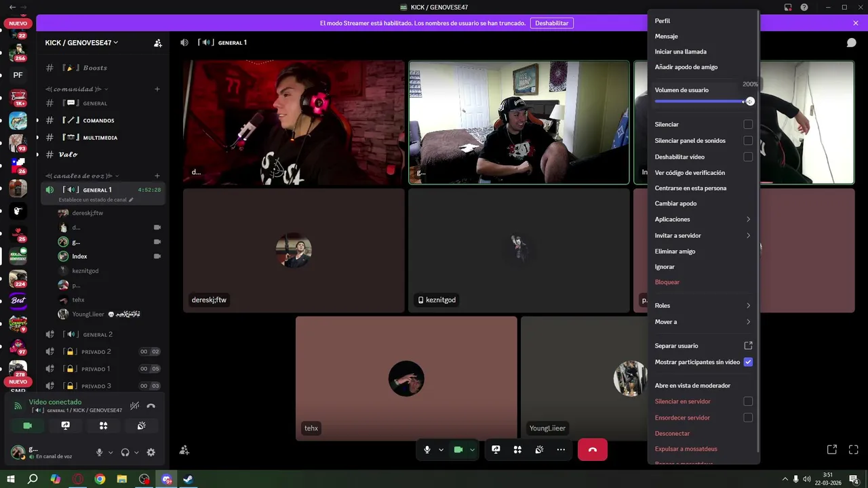Image resolution: width=868 pixels, height=488 pixels.
Task: Collapse the canales de voz category
Action: pos(83,176)
